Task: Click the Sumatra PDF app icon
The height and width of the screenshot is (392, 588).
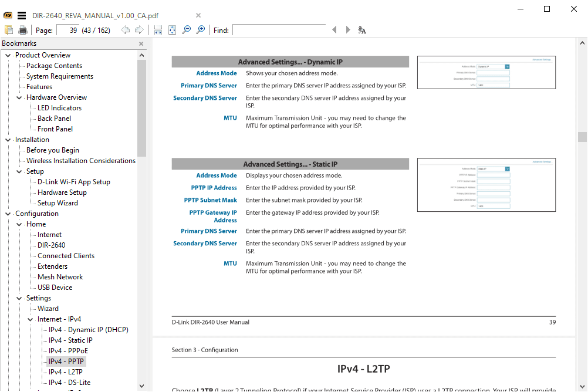Action: coord(8,15)
